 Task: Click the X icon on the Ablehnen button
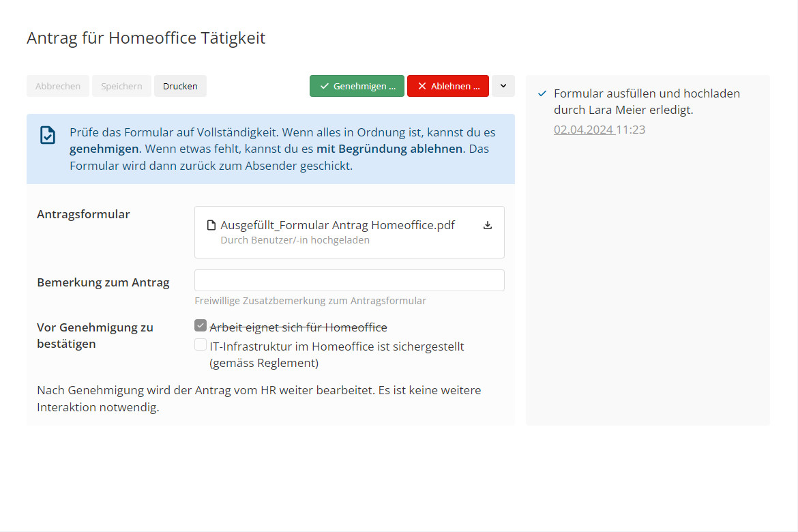(x=422, y=86)
